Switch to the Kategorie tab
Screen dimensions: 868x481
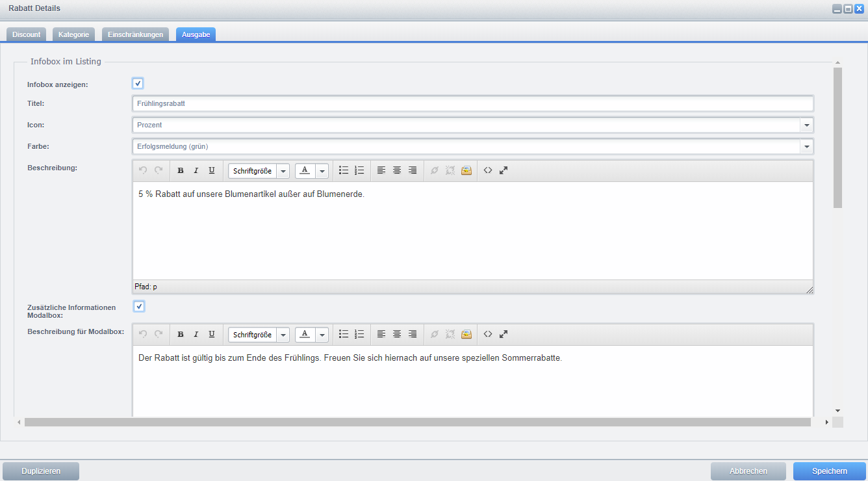point(73,34)
